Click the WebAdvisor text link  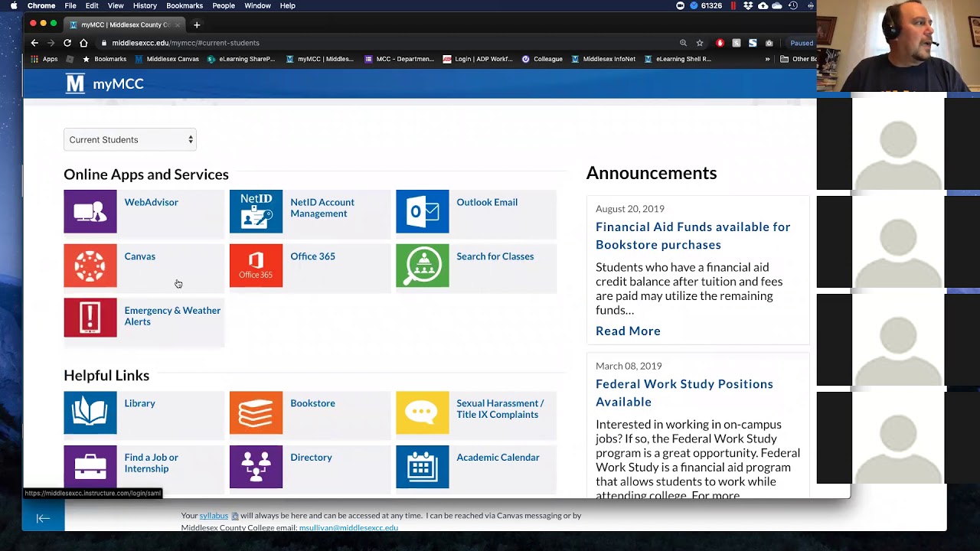tap(152, 202)
